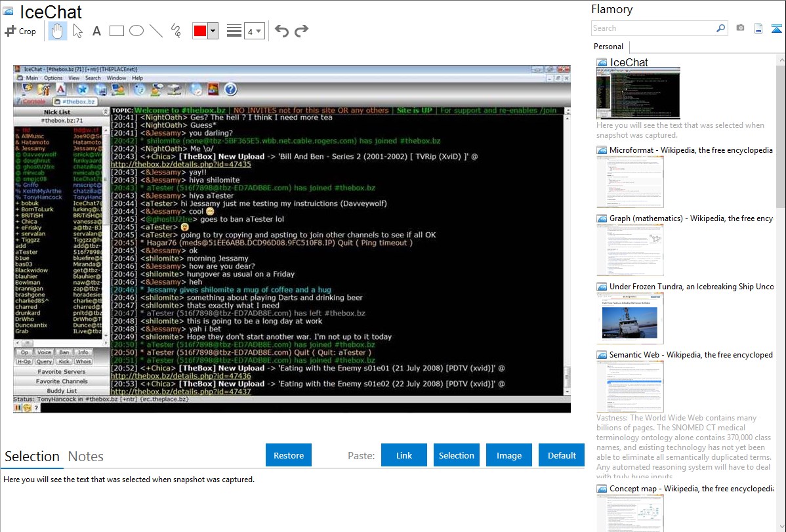Image resolution: width=786 pixels, height=532 pixels.
Task: Open the Help menu in IceChat
Action: 137,78
